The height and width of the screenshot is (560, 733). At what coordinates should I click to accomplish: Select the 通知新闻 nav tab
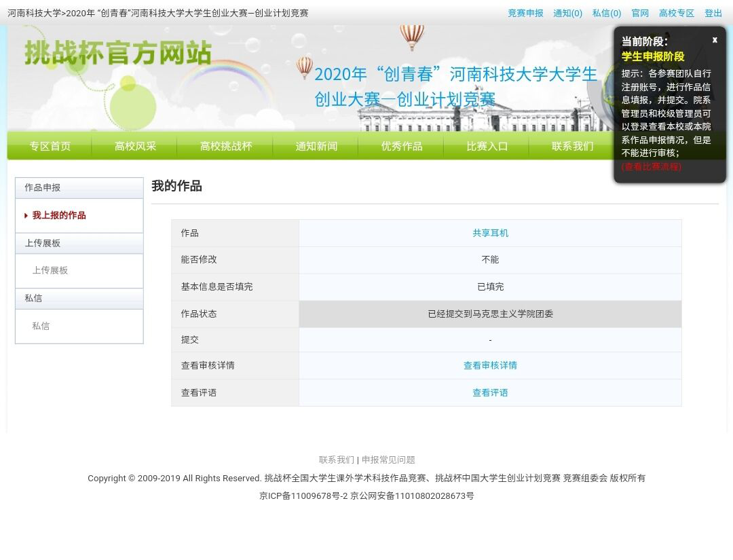tap(316, 147)
